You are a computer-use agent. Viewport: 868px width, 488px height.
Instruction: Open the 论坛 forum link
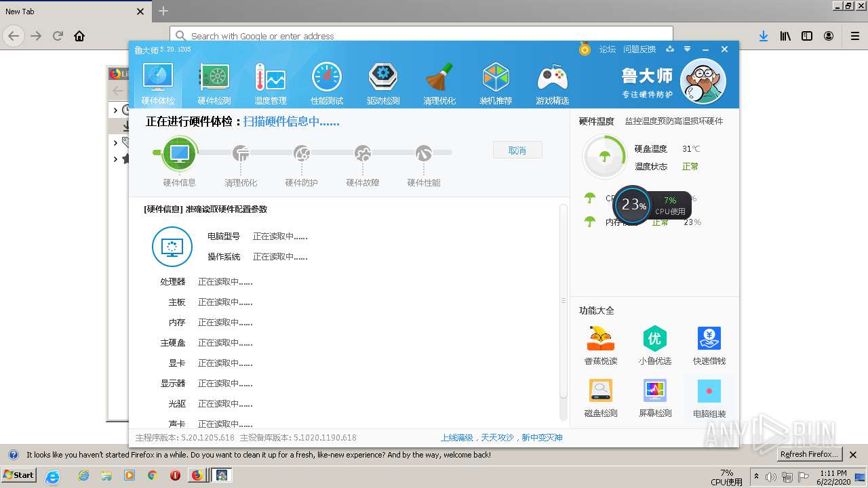608,49
